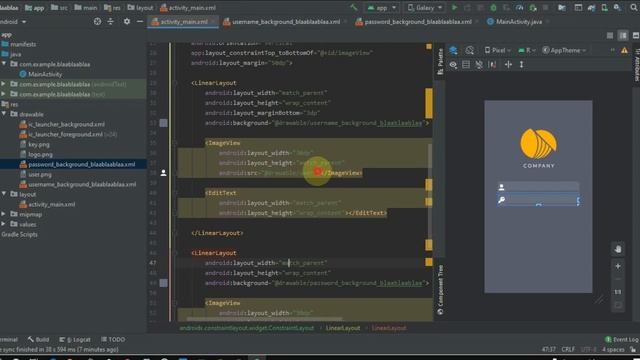This screenshot has height=360, width=640.
Task: Click the design surface layers icon
Action: click(x=453, y=50)
